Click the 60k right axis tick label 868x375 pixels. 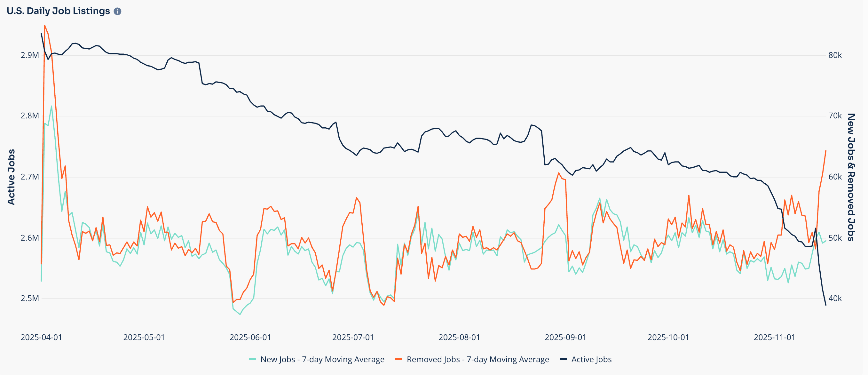pos(835,177)
